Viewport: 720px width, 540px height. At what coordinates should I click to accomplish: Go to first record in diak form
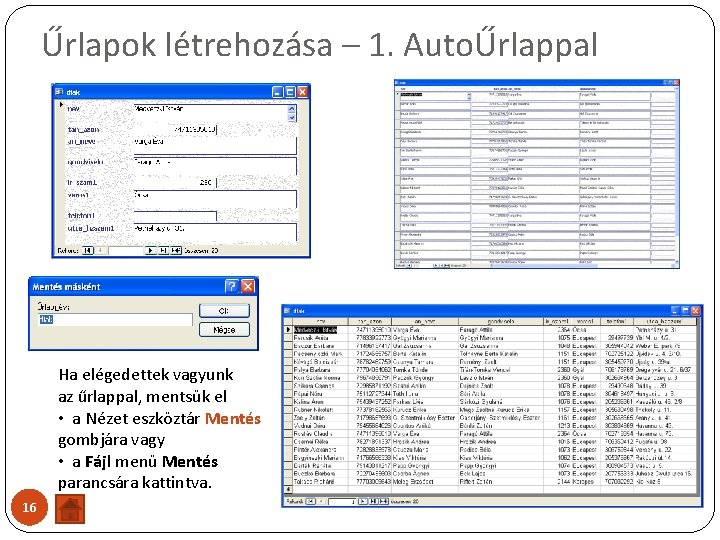click(88, 251)
